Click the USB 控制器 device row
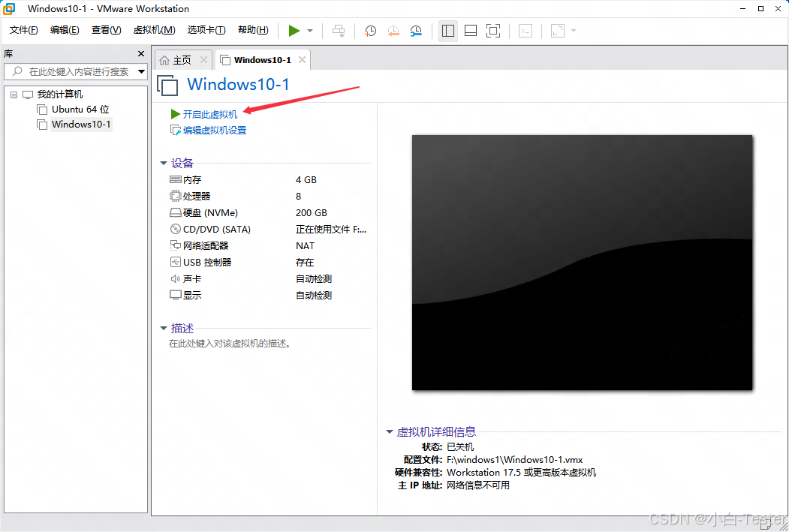Image resolution: width=789 pixels, height=532 pixels. pos(270,263)
